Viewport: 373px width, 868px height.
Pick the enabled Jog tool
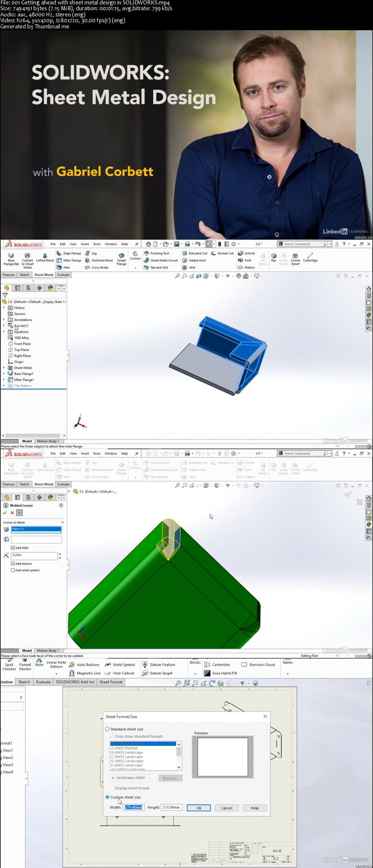click(91, 253)
